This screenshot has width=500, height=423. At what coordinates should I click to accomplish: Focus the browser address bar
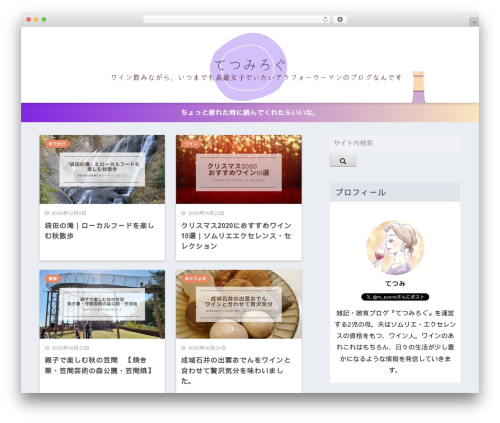pos(237,20)
